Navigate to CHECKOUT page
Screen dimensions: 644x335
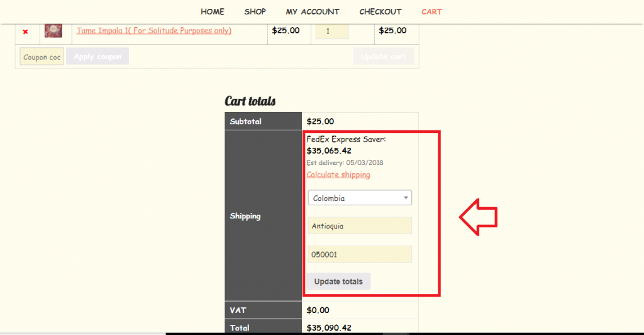[380, 12]
